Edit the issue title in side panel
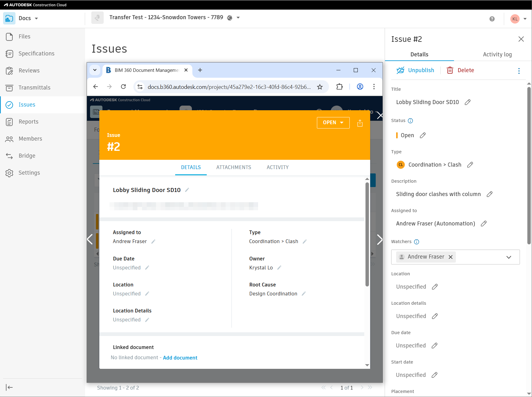Viewport: 532px width, 397px height. tap(468, 102)
